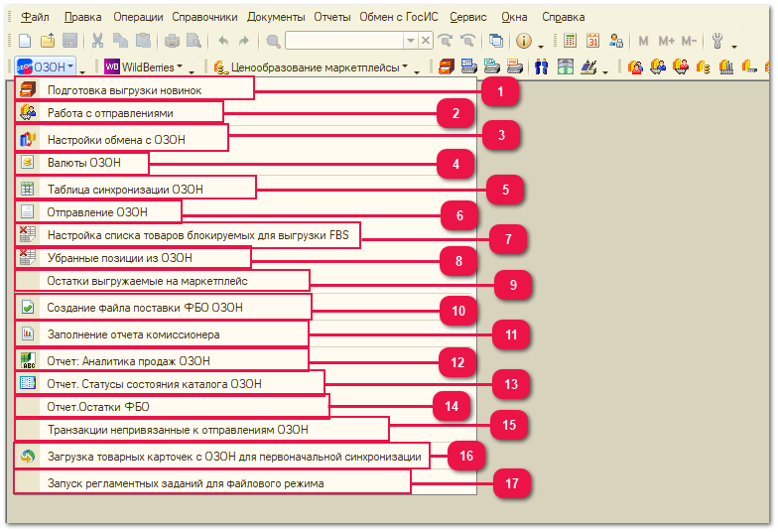
Task: Cut selection with the scissors icon
Action: (97, 42)
